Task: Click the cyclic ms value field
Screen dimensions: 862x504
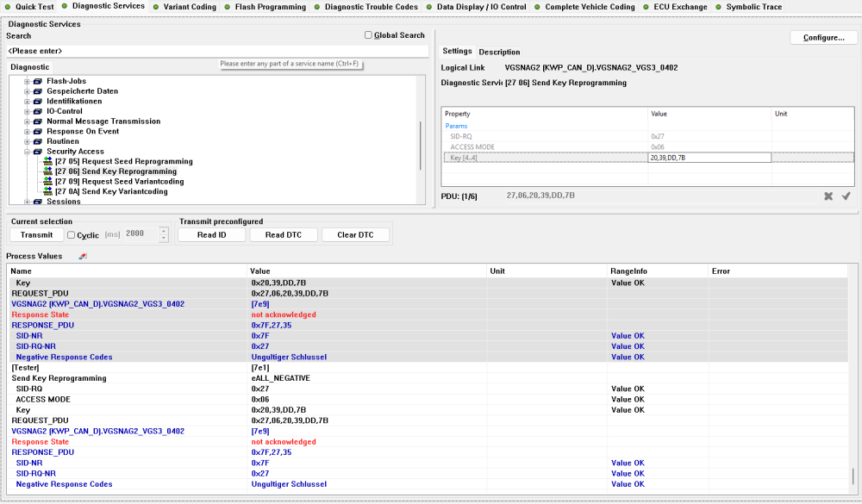Action: [x=142, y=234]
